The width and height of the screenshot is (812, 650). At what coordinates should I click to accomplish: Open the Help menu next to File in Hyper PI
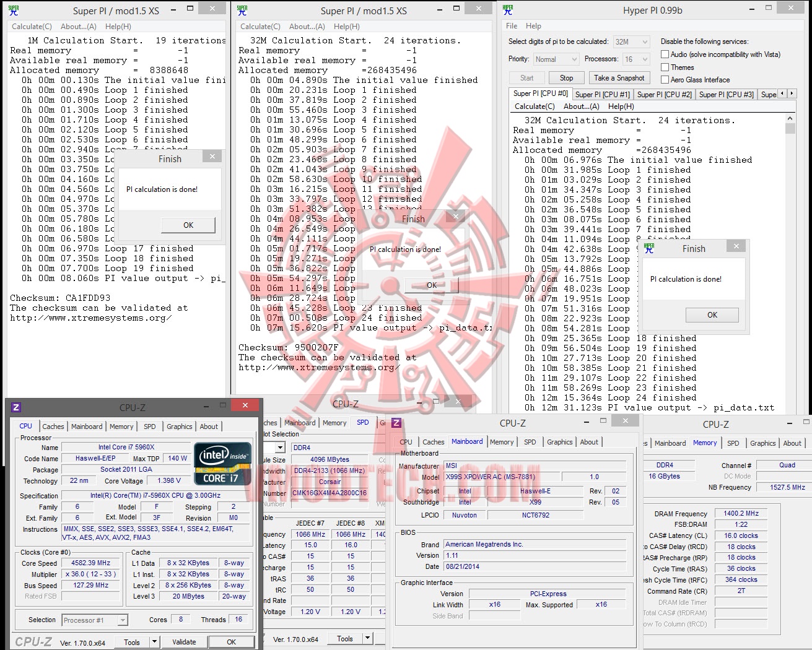(533, 26)
